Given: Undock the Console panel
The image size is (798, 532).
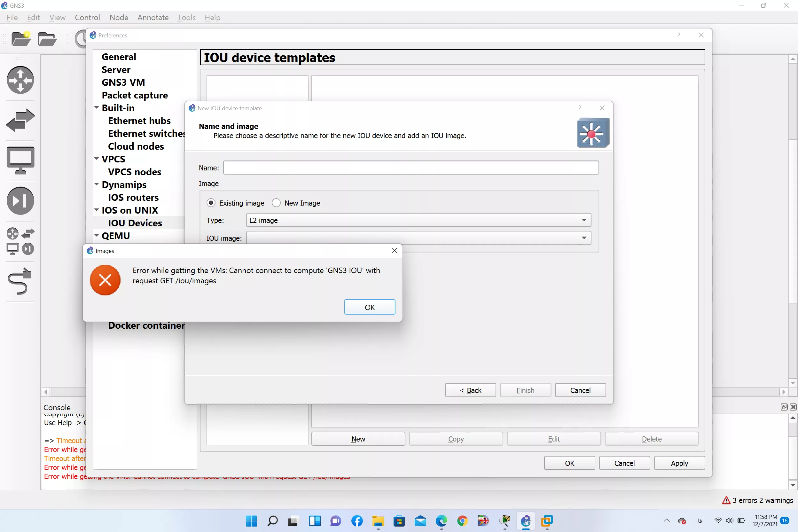Looking at the screenshot, I should [x=784, y=407].
